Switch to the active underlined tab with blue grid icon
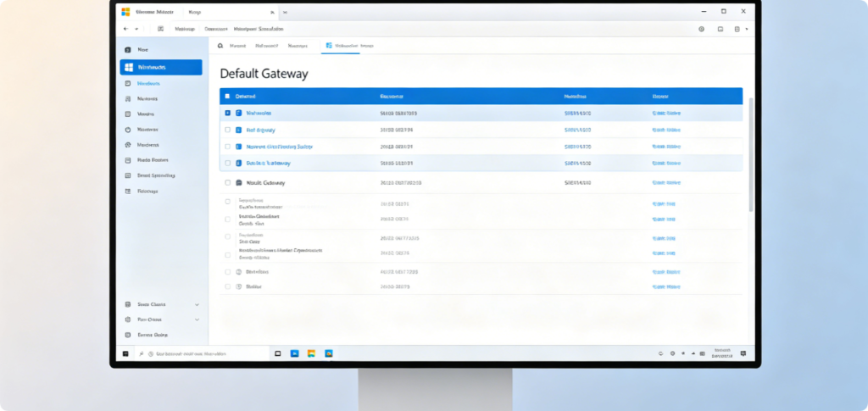 point(350,46)
